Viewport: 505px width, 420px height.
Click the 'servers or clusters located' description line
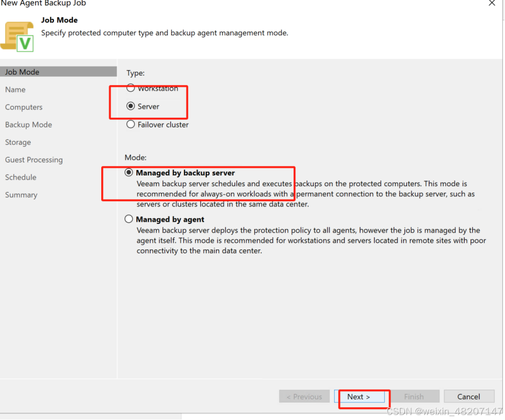tap(222, 204)
